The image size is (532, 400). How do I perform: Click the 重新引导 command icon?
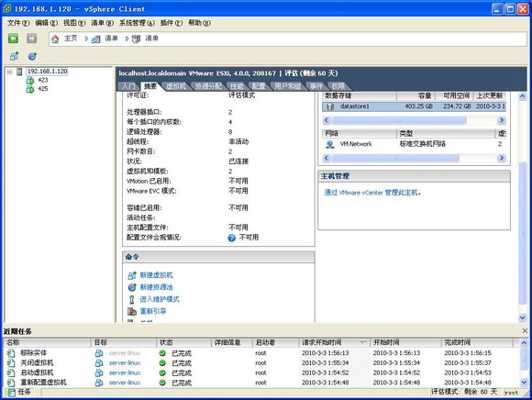tap(132, 311)
